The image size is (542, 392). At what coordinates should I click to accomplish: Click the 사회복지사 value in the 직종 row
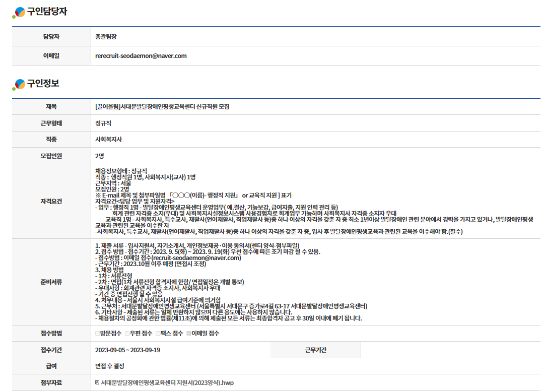[x=108, y=140]
